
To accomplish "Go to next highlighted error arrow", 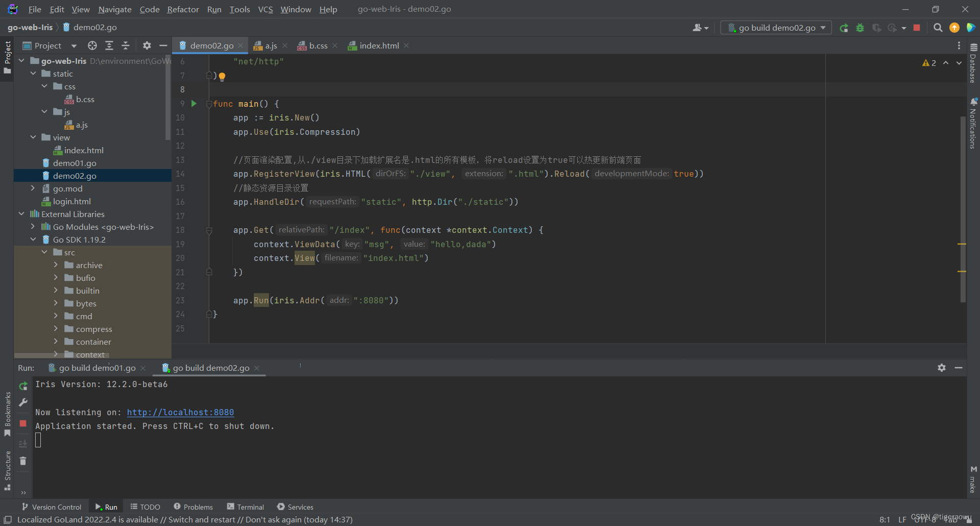I will (x=959, y=63).
